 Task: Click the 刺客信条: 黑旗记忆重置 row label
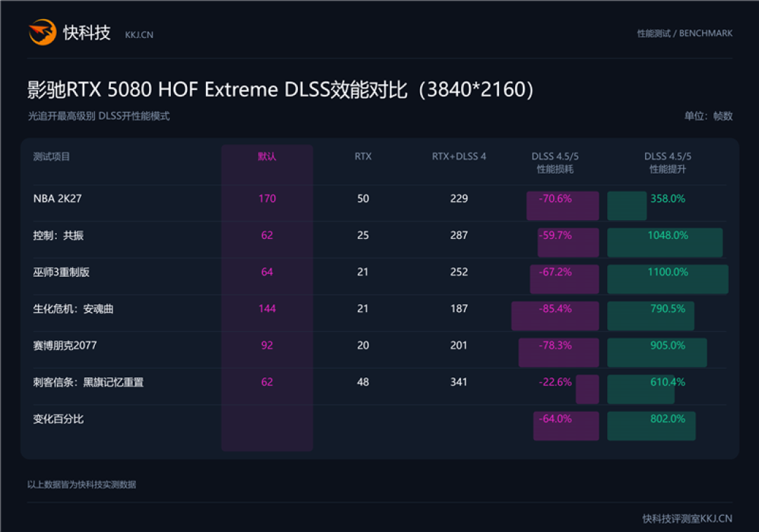pyautogui.click(x=88, y=382)
